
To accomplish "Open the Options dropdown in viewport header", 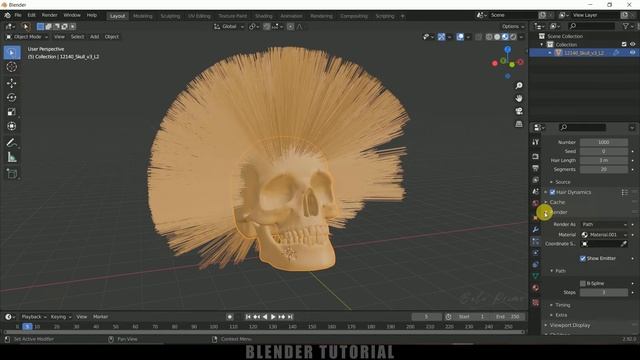I will (512, 27).
